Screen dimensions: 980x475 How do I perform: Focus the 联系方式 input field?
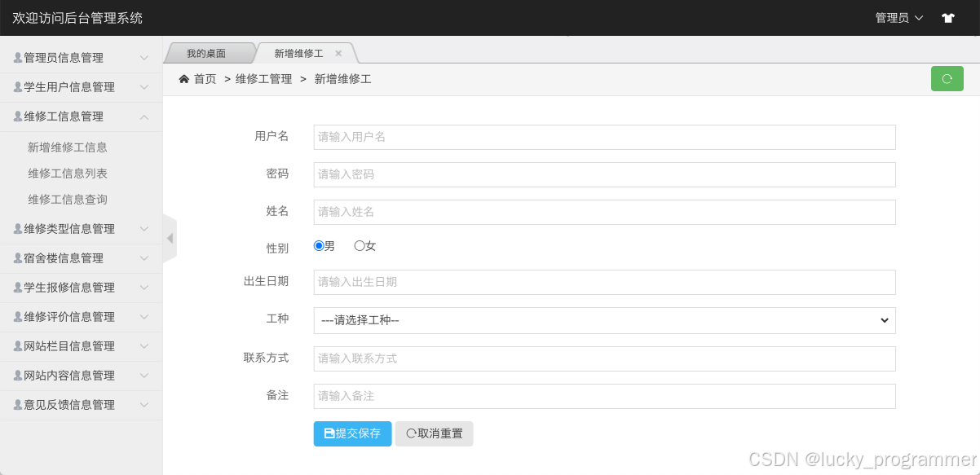pos(604,358)
